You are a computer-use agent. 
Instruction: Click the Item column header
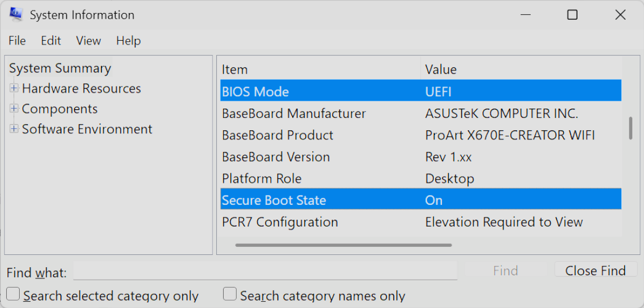click(x=319, y=70)
